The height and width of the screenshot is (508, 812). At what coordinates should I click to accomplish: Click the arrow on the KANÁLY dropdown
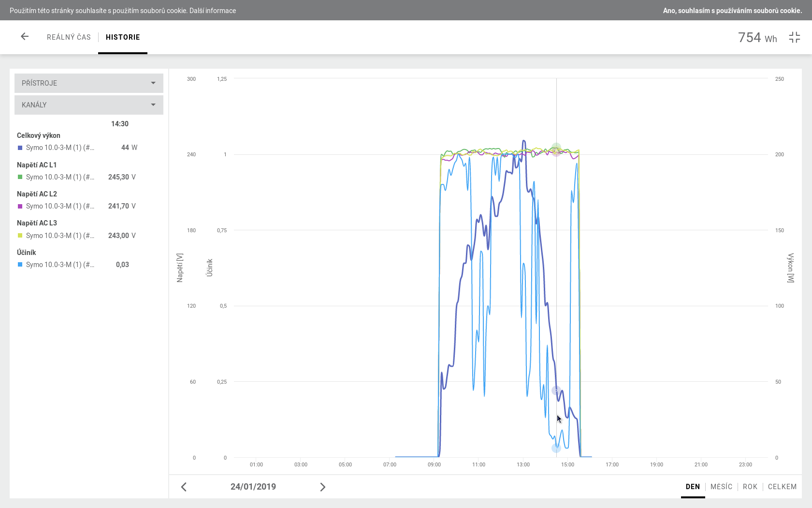153,105
